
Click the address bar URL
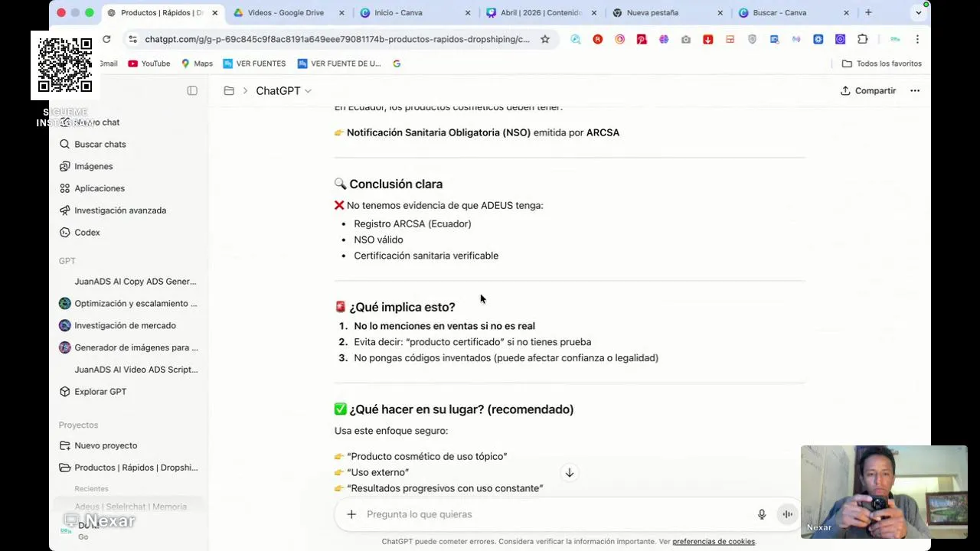(337, 39)
